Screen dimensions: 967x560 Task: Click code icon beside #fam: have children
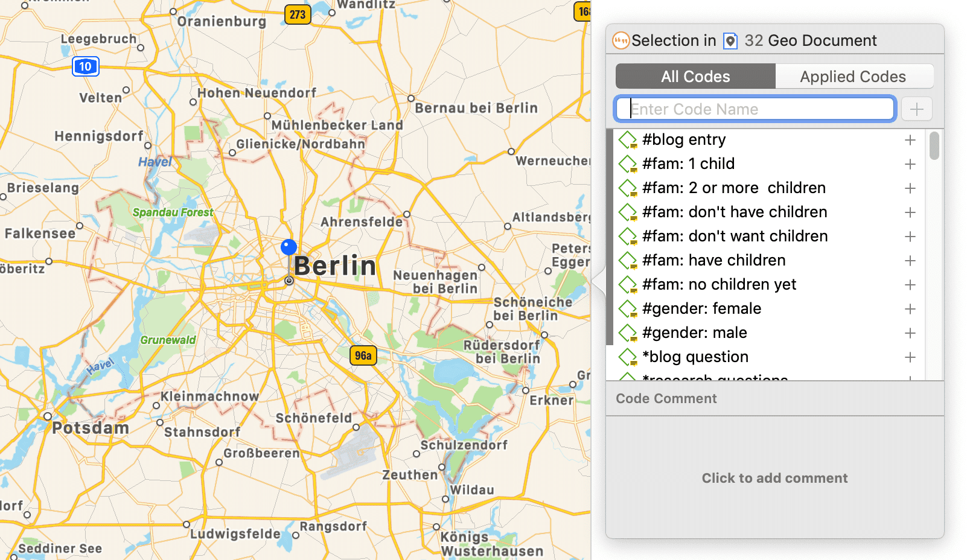click(x=628, y=261)
